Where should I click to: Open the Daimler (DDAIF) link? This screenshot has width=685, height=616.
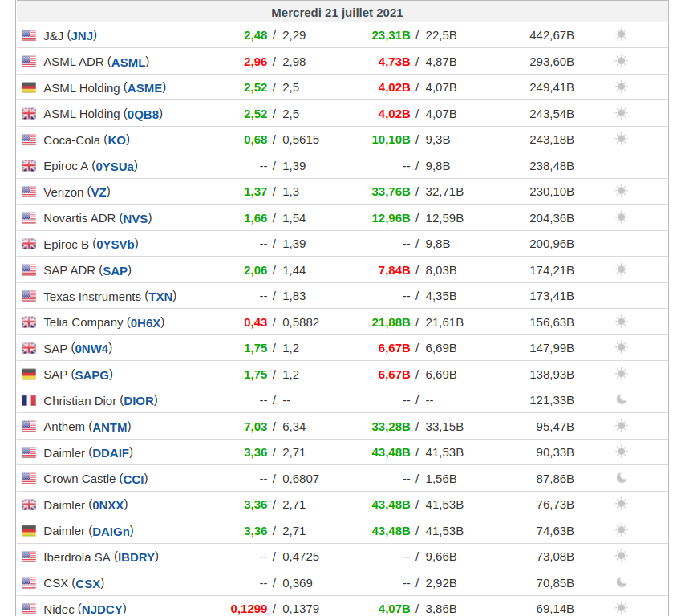pyautogui.click(x=111, y=453)
